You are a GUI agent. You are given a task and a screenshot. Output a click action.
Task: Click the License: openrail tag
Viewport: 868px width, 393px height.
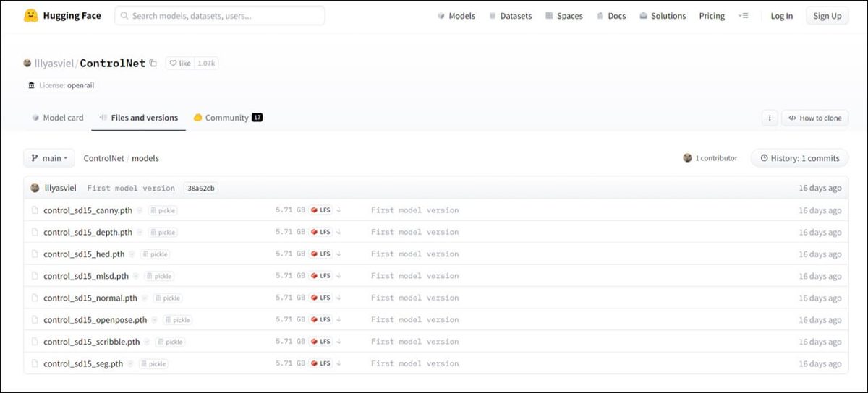(x=61, y=85)
